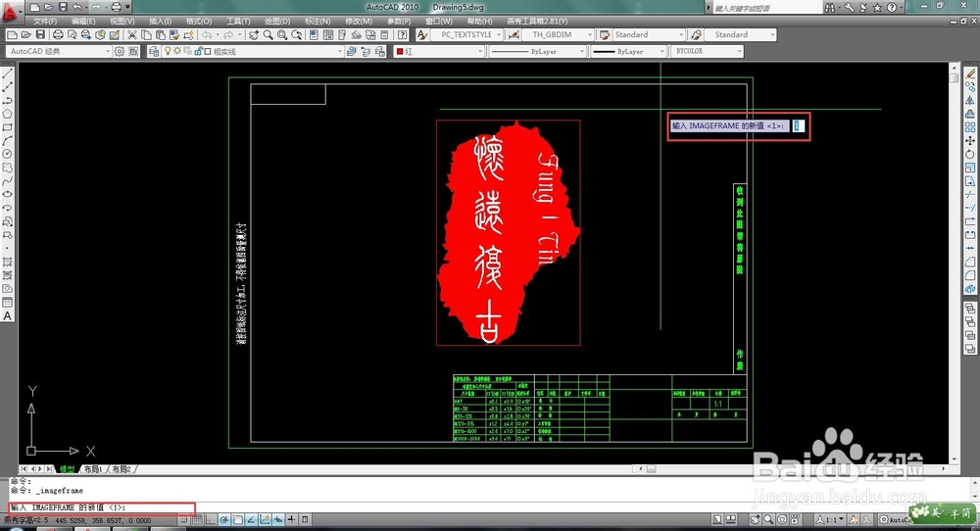Create new drawing from standard toolbar

[12, 35]
